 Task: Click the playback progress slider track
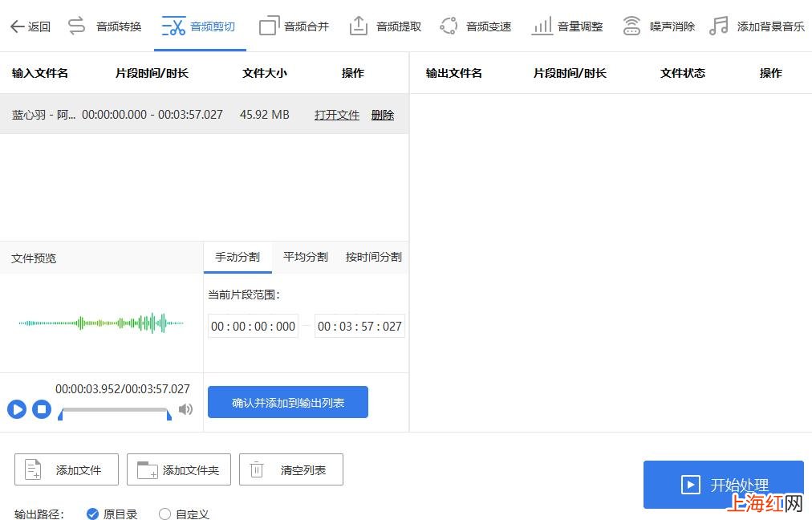pyautogui.click(x=115, y=410)
